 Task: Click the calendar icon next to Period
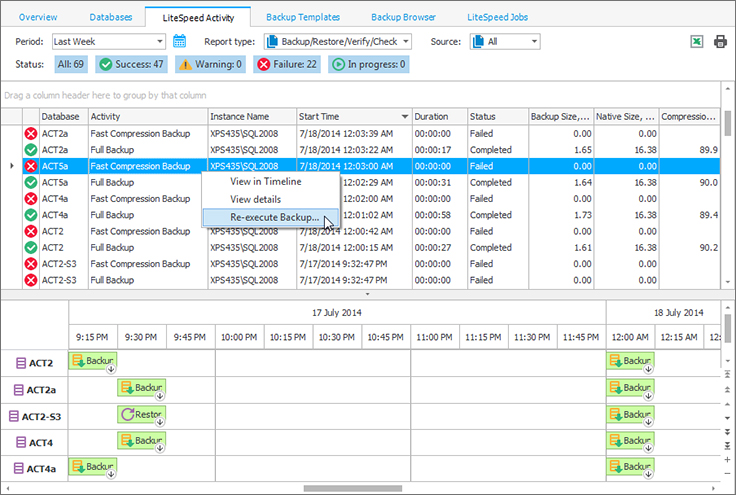click(x=180, y=41)
